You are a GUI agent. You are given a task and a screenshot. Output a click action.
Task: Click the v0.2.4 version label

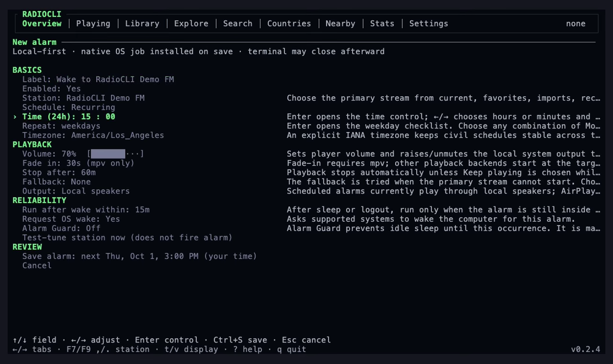pyautogui.click(x=585, y=349)
